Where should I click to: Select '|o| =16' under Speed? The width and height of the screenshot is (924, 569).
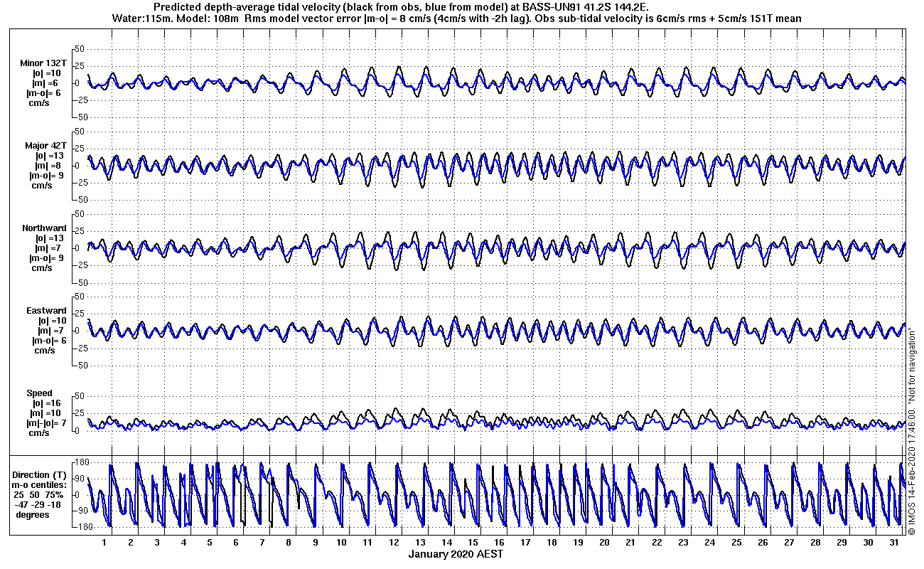(x=46, y=403)
